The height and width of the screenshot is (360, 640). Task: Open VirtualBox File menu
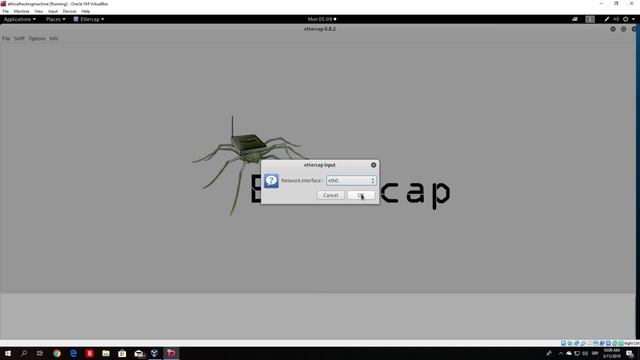pyautogui.click(x=6, y=11)
